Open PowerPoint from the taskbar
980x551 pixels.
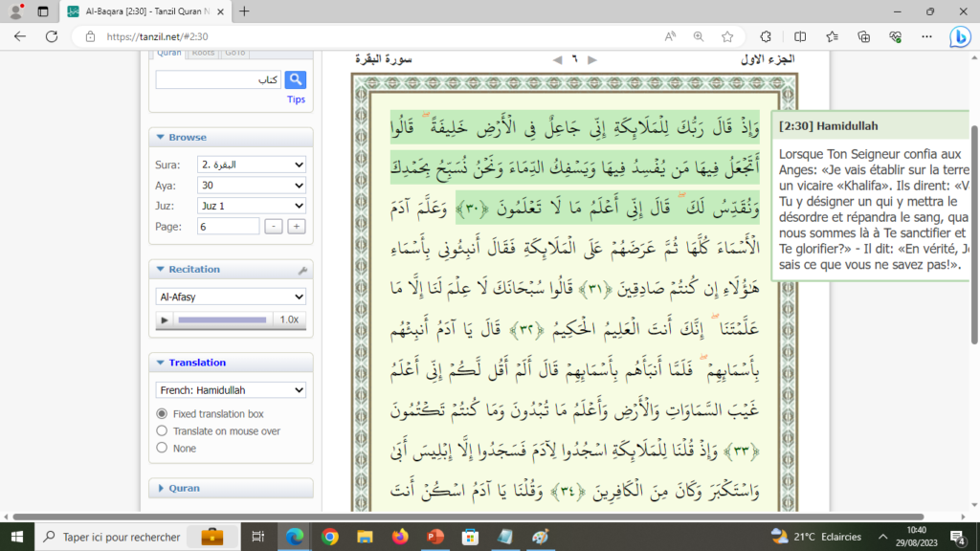coord(435,537)
